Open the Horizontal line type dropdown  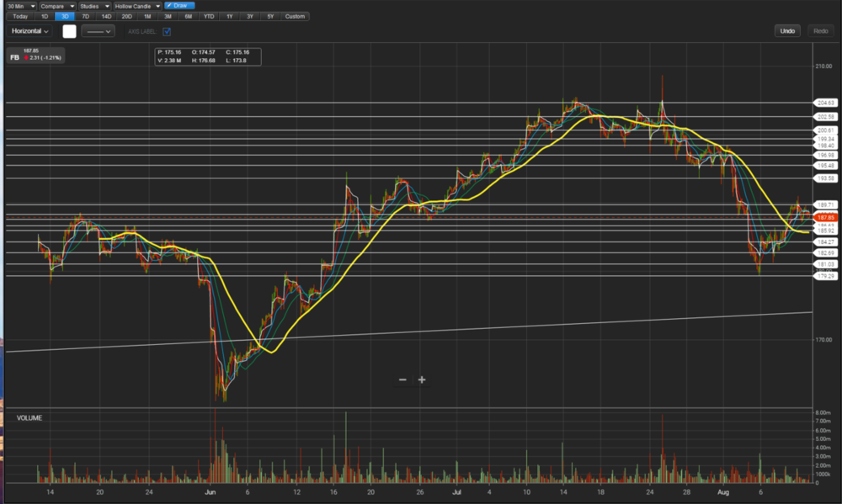(x=30, y=31)
